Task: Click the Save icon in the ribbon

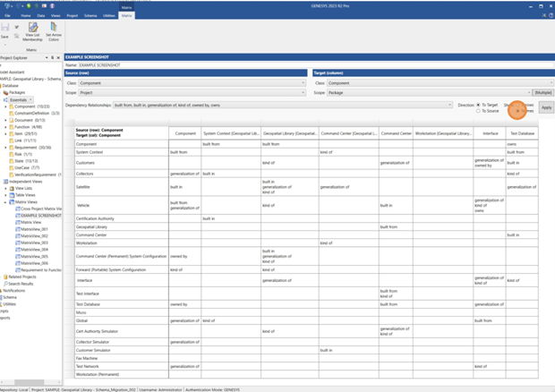Action: [x=4, y=29]
